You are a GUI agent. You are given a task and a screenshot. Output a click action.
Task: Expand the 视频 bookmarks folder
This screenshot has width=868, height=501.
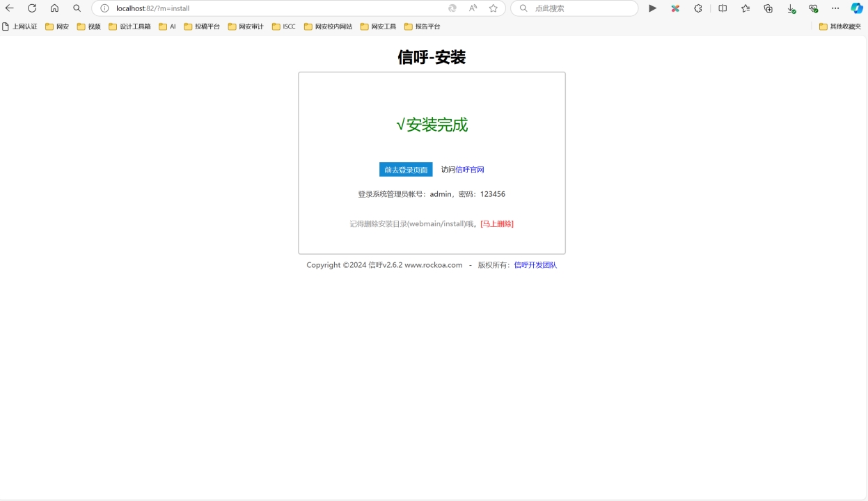pyautogui.click(x=89, y=26)
